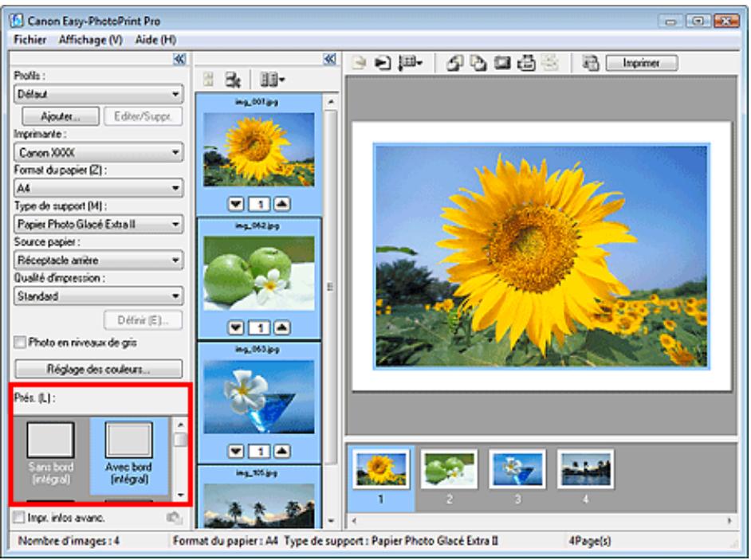The height and width of the screenshot is (560, 751).
Task: Click the copy count field under img_063.jpg
Action: click(259, 452)
